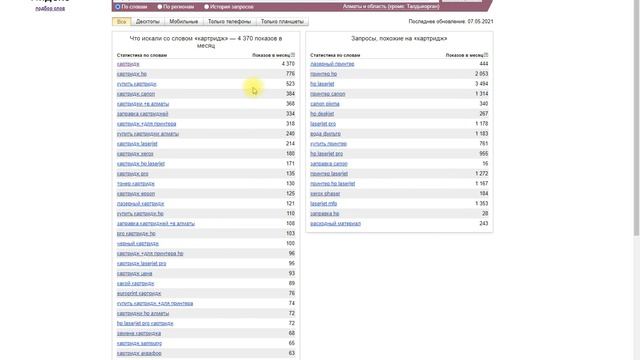Switch to the 'Все' devices tab
Viewport: 640px width, 360px height.
pos(122,22)
